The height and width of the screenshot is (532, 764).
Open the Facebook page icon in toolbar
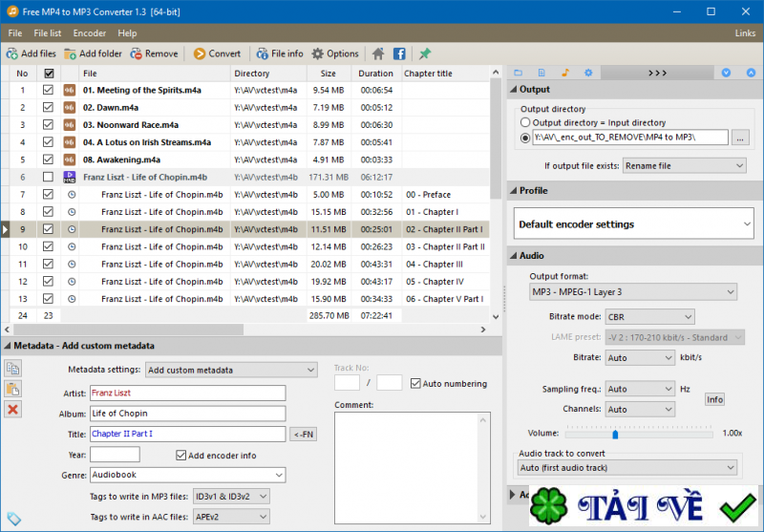pos(399,53)
